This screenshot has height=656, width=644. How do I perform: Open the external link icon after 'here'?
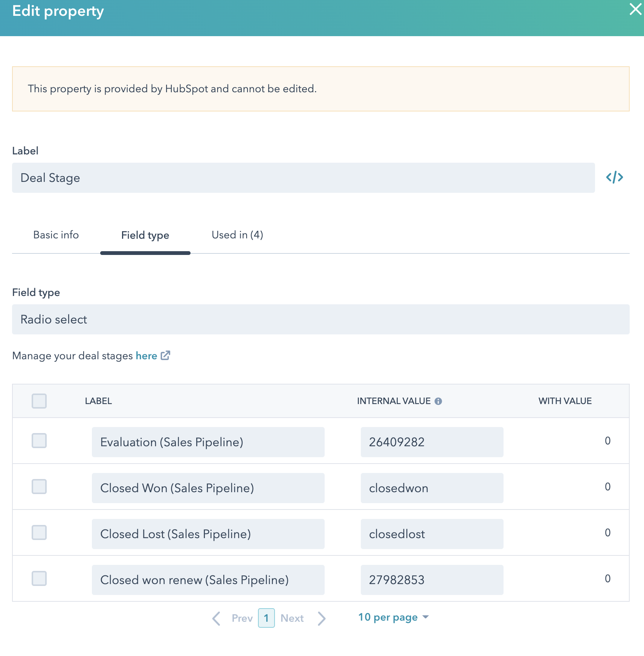coord(166,355)
